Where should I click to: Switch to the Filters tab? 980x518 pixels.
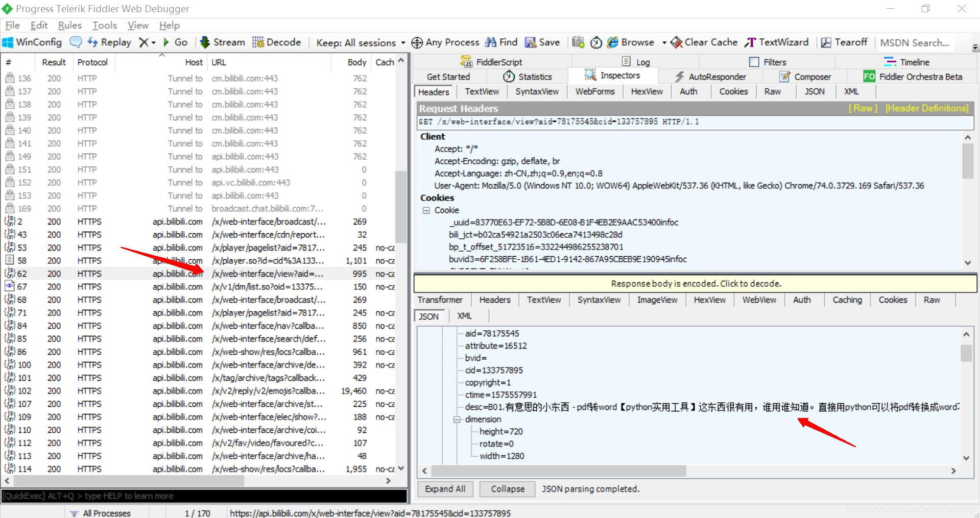pyautogui.click(x=768, y=62)
